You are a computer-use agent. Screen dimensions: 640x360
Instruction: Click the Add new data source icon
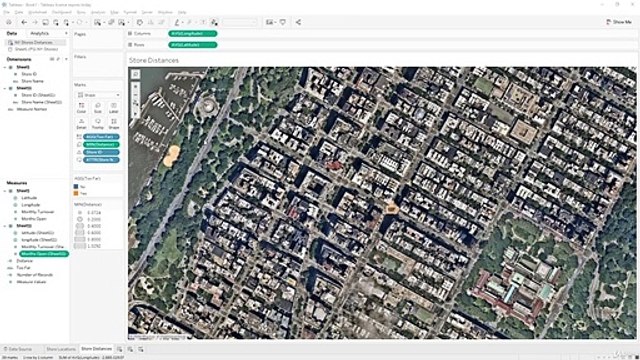(x=56, y=22)
